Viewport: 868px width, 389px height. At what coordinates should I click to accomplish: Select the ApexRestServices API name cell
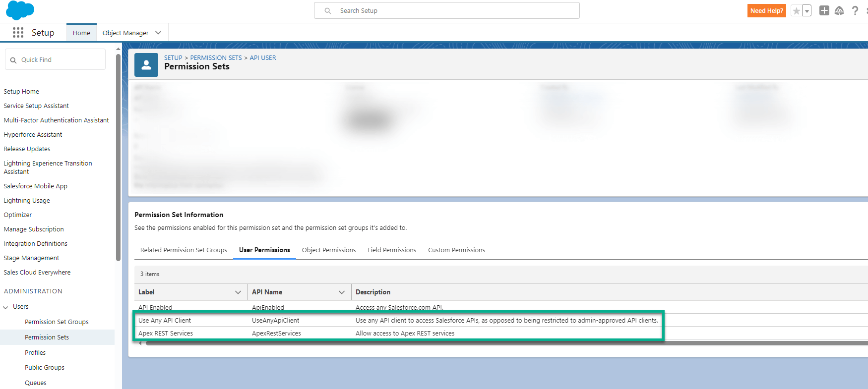tap(276, 333)
